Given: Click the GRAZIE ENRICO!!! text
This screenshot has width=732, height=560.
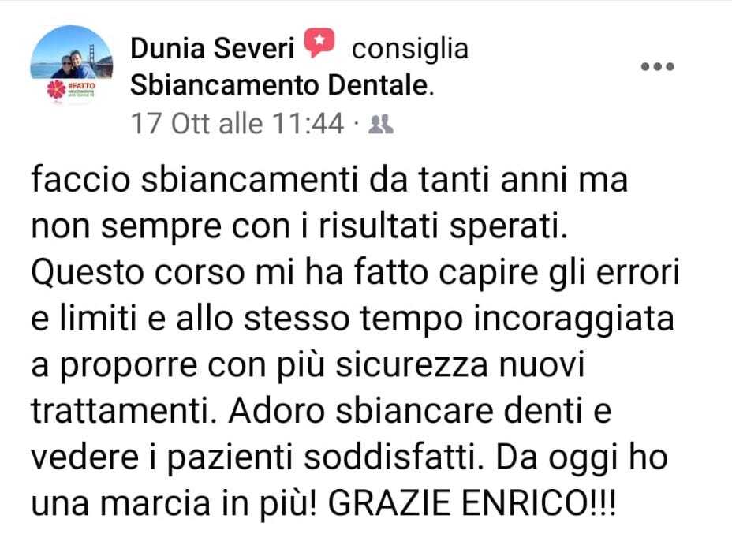Looking at the screenshot, I should [x=472, y=503].
